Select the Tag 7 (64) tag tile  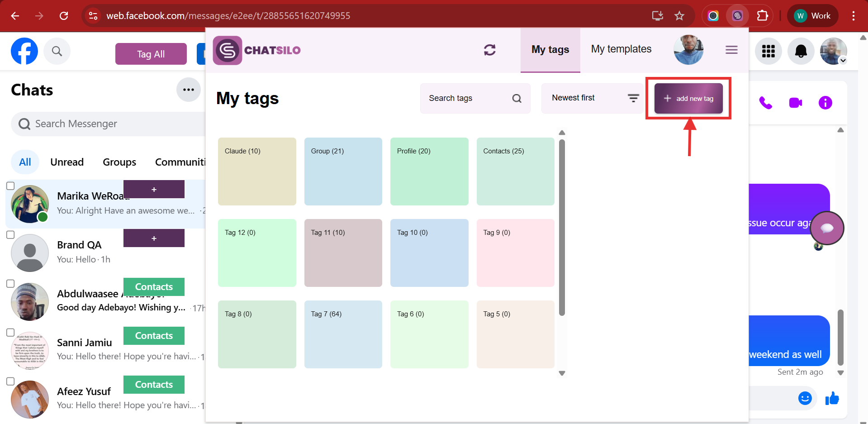pos(343,334)
